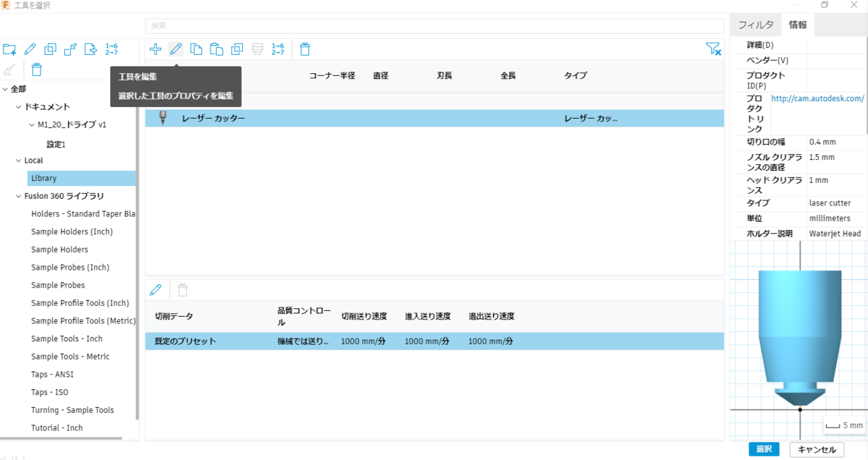
Task: Copy the selected tool with copy icon
Action: tap(196, 49)
